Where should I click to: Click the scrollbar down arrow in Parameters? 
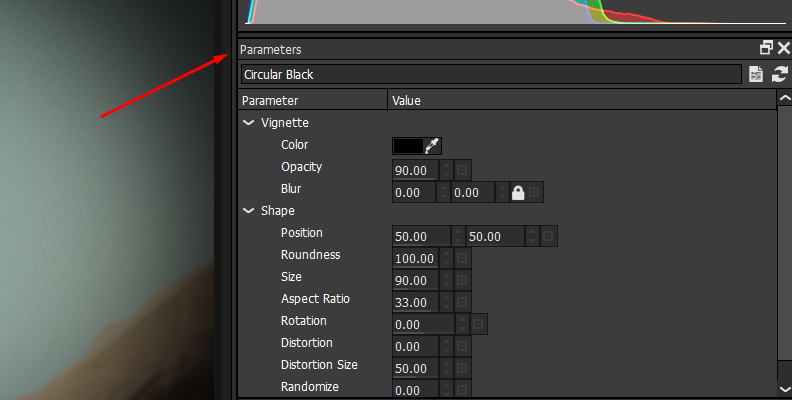pos(784,388)
